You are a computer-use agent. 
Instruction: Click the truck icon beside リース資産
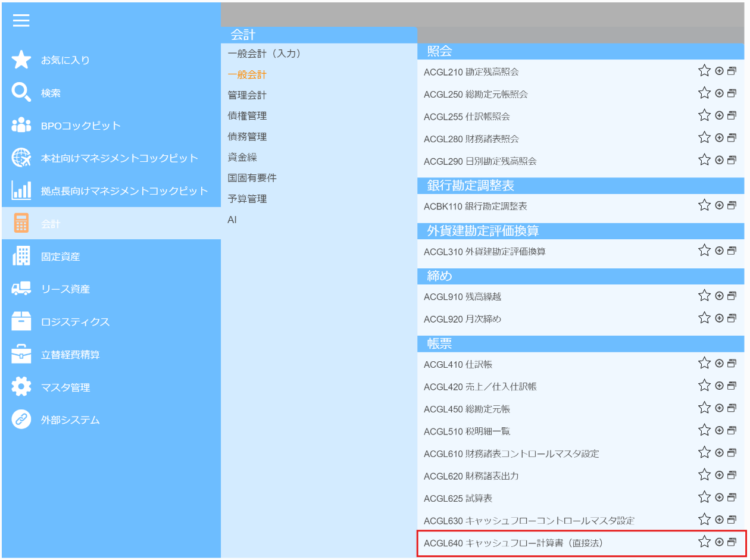point(21,289)
